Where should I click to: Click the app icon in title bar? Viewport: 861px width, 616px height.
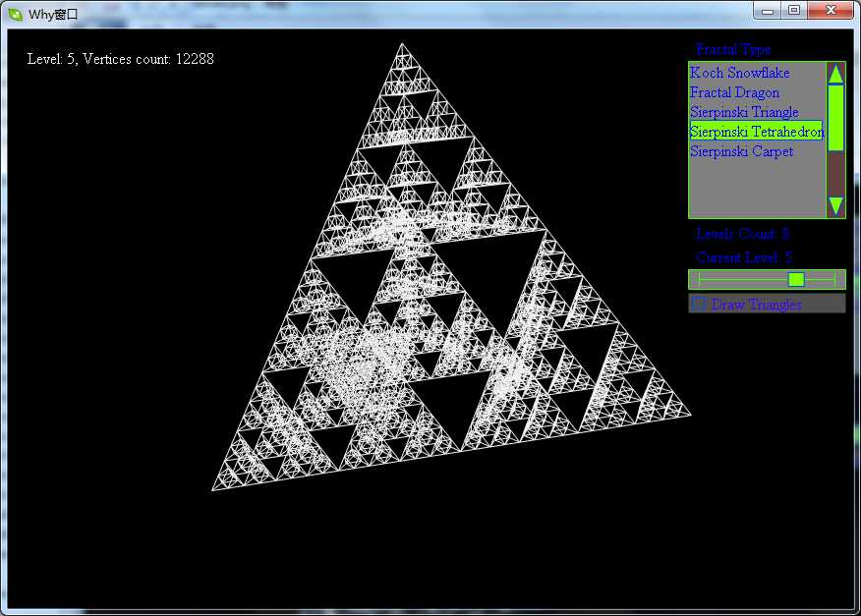(x=16, y=15)
